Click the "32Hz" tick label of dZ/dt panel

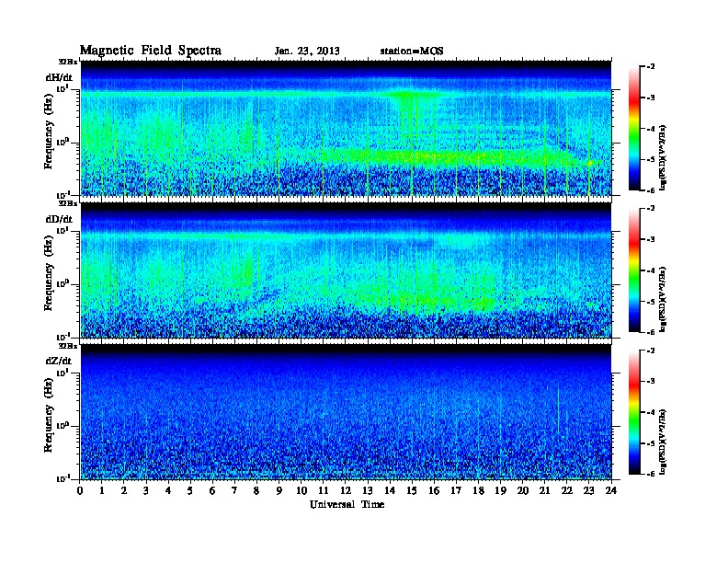point(68,346)
